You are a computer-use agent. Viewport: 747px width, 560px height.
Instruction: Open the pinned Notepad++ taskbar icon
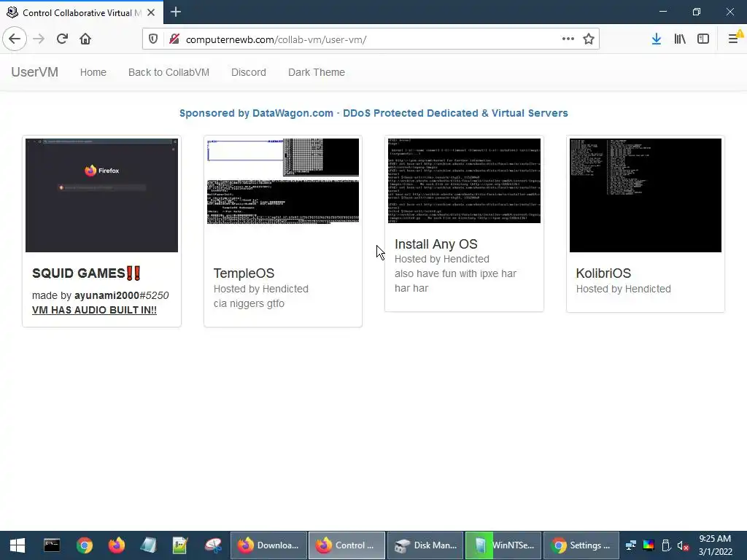pos(180,545)
